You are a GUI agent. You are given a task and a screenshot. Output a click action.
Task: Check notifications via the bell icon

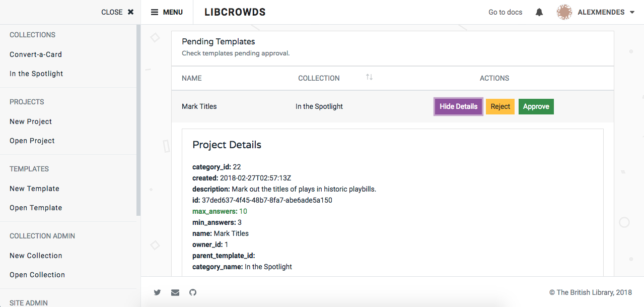coord(539,12)
